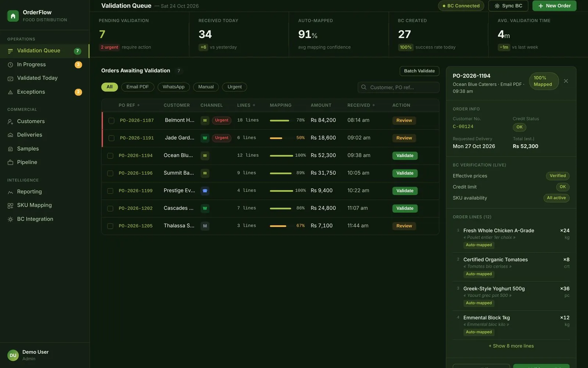The width and height of the screenshot is (588, 368).
Task: Create a New Order
Action: 554,6
